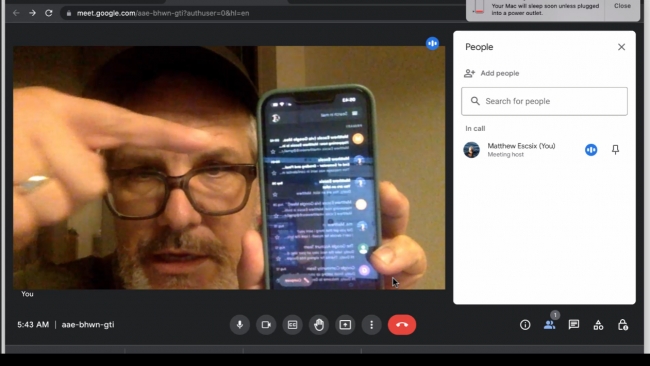This screenshot has height=366, width=650.
Task: Focus the Search for people field
Action: click(x=544, y=101)
